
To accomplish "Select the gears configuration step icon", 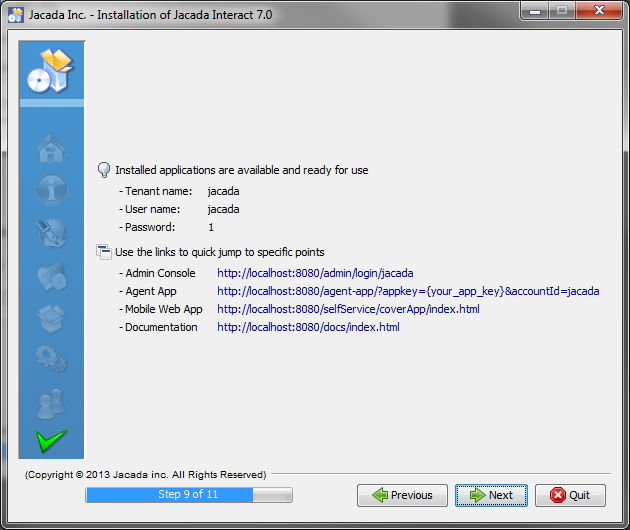I will tap(51, 359).
